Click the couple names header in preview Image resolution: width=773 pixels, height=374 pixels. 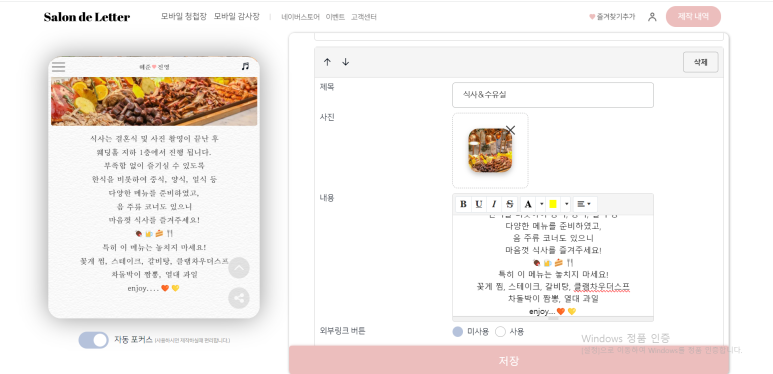tap(154, 67)
